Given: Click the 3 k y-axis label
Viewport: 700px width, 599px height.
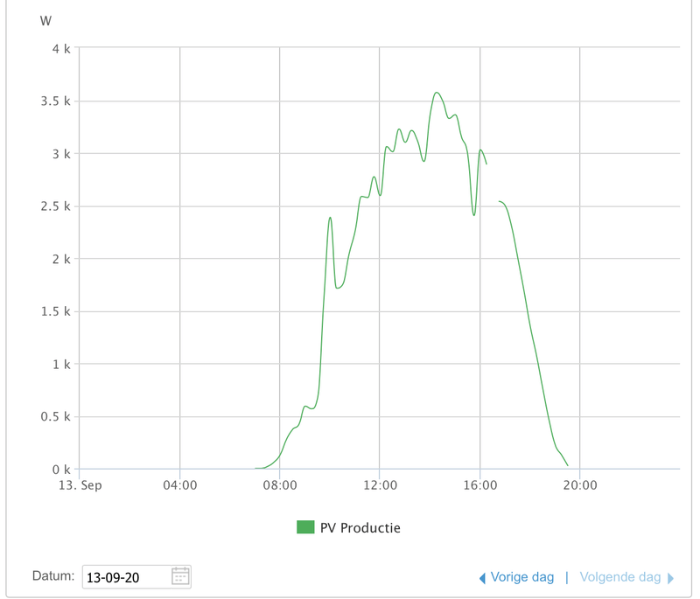Looking at the screenshot, I should (61, 154).
